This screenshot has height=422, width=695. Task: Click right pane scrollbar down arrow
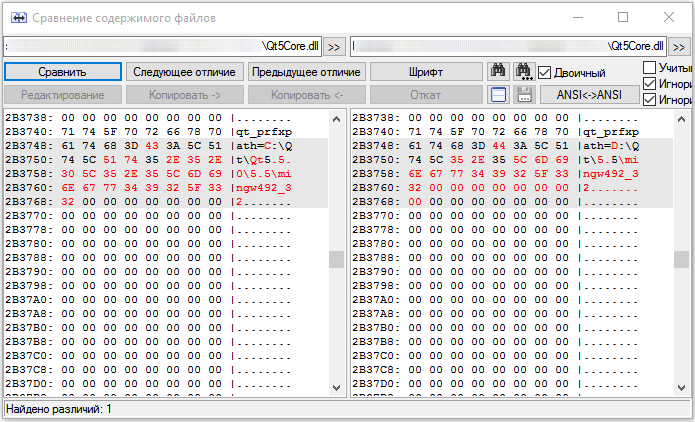tap(681, 387)
